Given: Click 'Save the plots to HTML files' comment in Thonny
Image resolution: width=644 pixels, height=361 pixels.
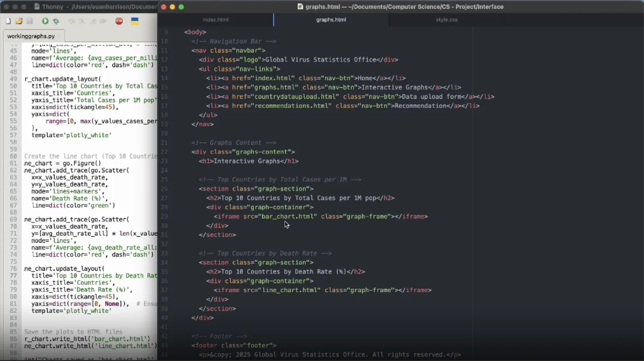Looking at the screenshot, I should [x=73, y=332].
